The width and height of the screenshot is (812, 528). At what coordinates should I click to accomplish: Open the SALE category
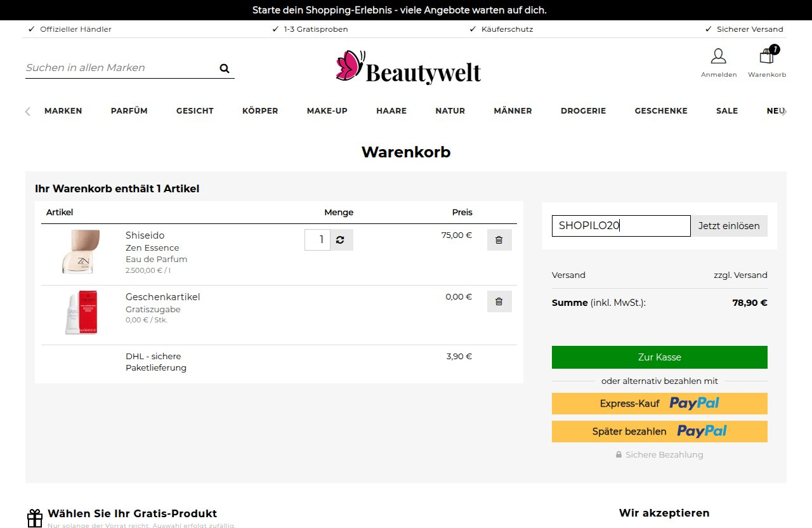pos(727,111)
